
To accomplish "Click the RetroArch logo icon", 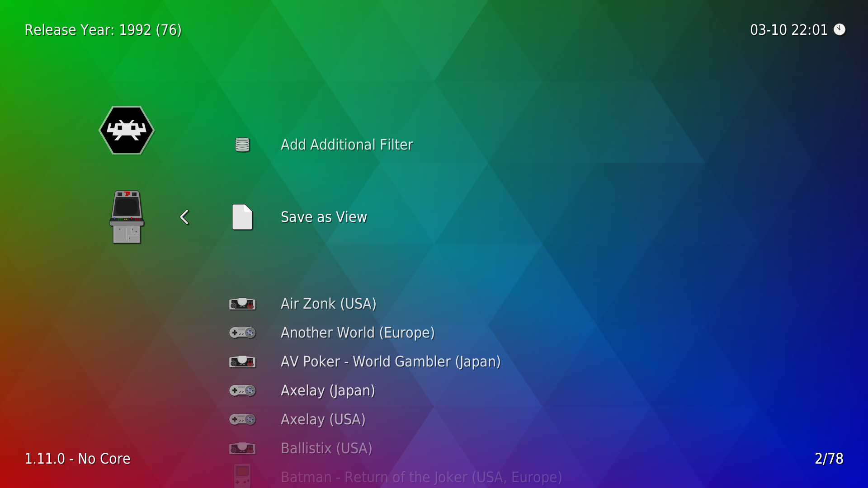I will point(127,130).
